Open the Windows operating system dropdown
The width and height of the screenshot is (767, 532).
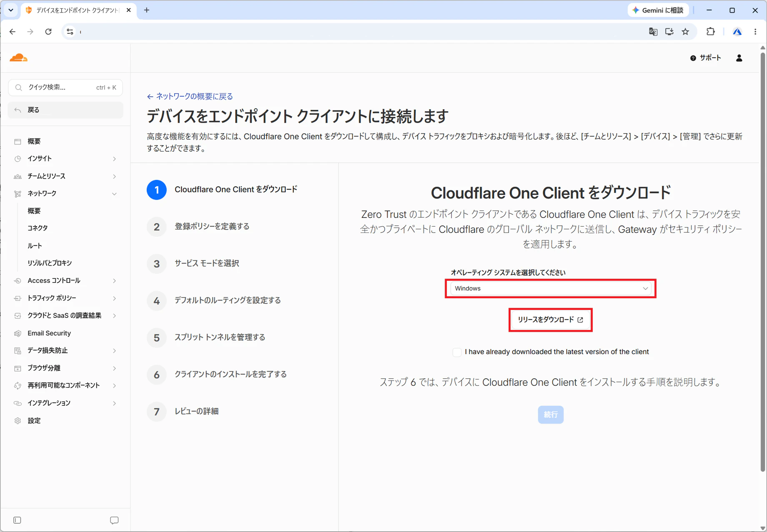click(551, 288)
